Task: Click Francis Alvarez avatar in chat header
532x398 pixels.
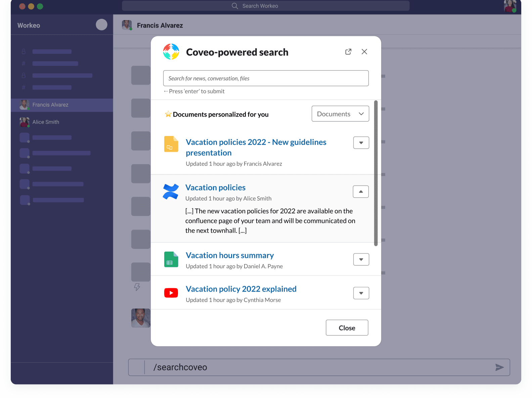Action: pyautogui.click(x=127, y=25)
